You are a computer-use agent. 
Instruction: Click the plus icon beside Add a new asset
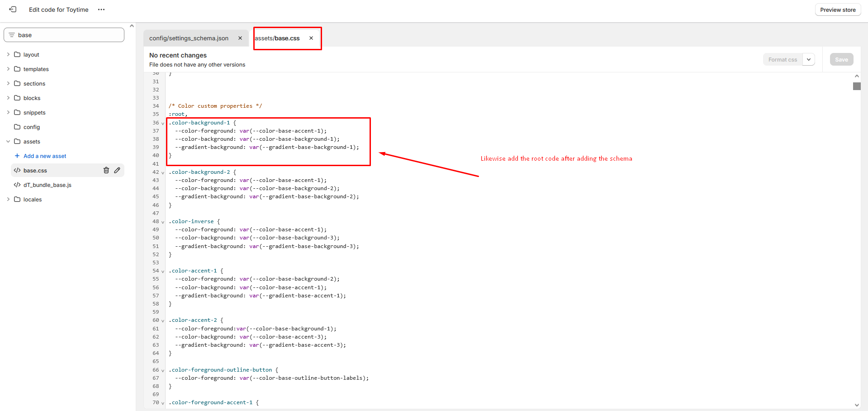click(x=17, y=156)
